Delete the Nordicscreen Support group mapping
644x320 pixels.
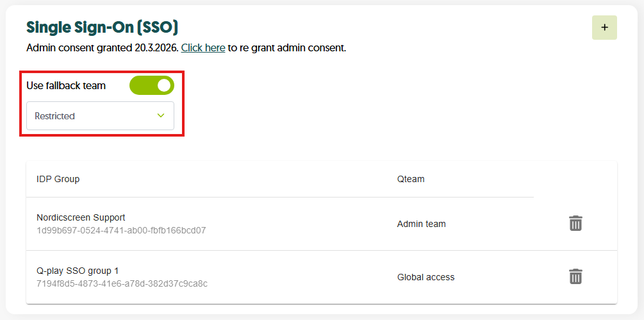pos(575,223)
